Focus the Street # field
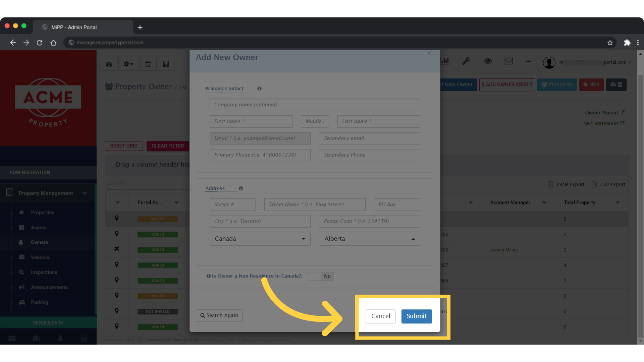 233,204
